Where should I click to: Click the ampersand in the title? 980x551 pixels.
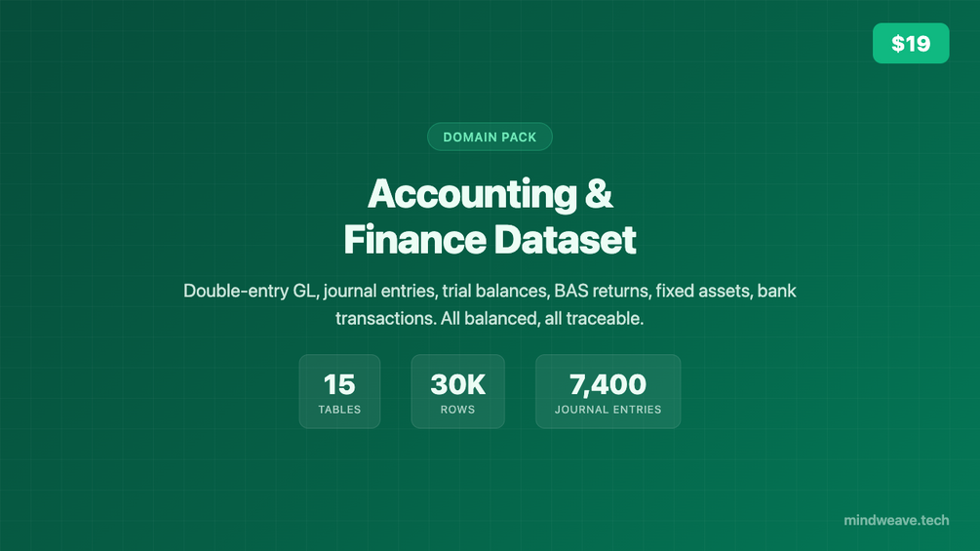tap(599, 195)
